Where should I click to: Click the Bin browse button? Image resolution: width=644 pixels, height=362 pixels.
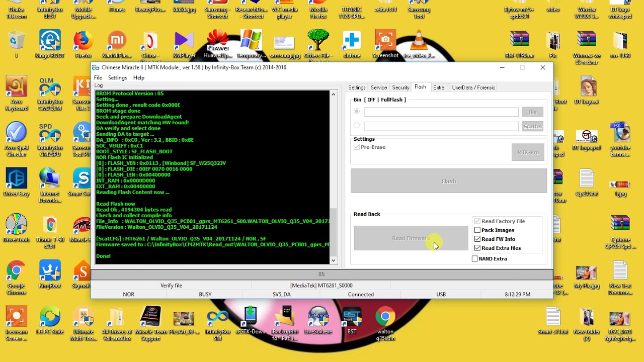click(x=533, y=112)
